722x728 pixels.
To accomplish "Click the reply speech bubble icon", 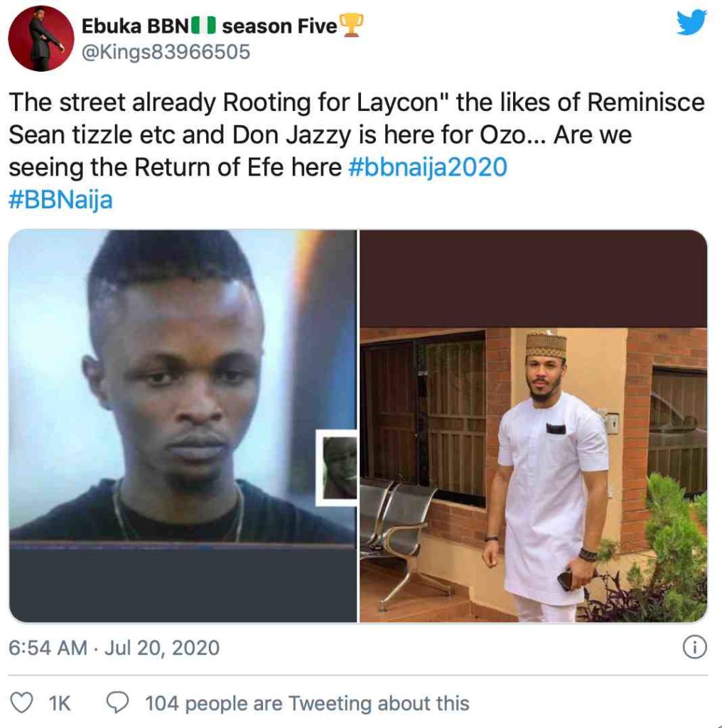I will (116, 703).
